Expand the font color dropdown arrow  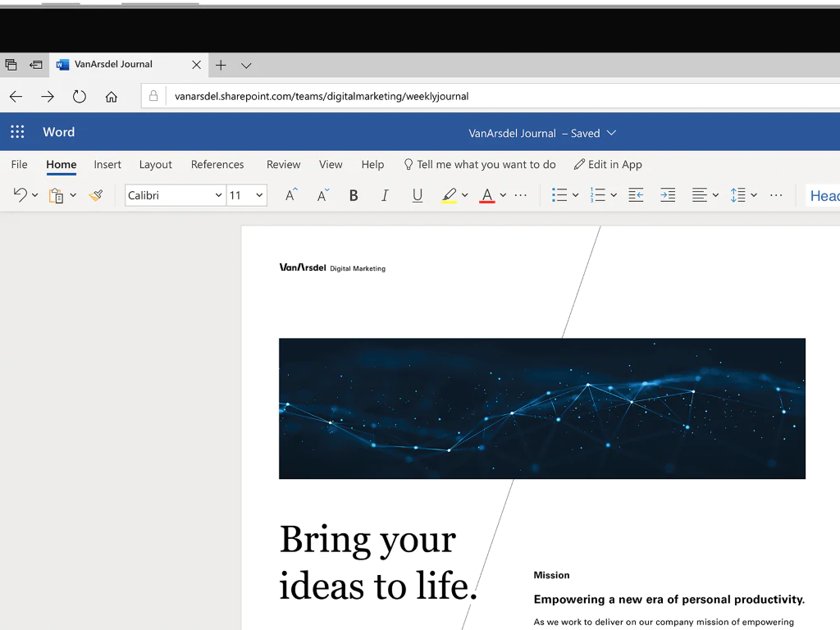(x=503, y=195)
